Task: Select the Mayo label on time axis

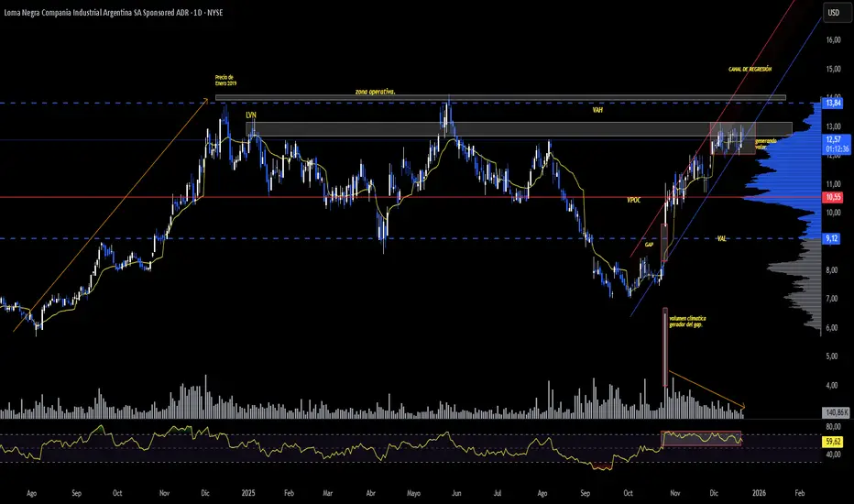Action: (x=413, y=493)
